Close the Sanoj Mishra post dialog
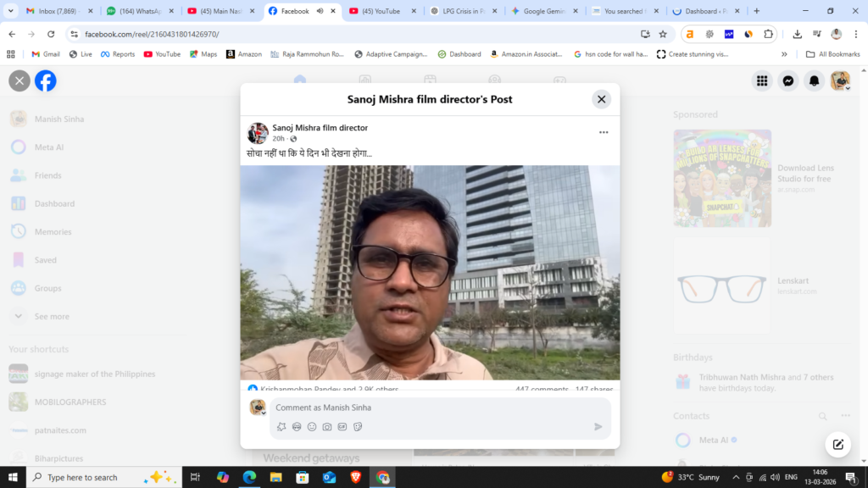The width and height of the screenshot is (868, 488). click(601, 99)
